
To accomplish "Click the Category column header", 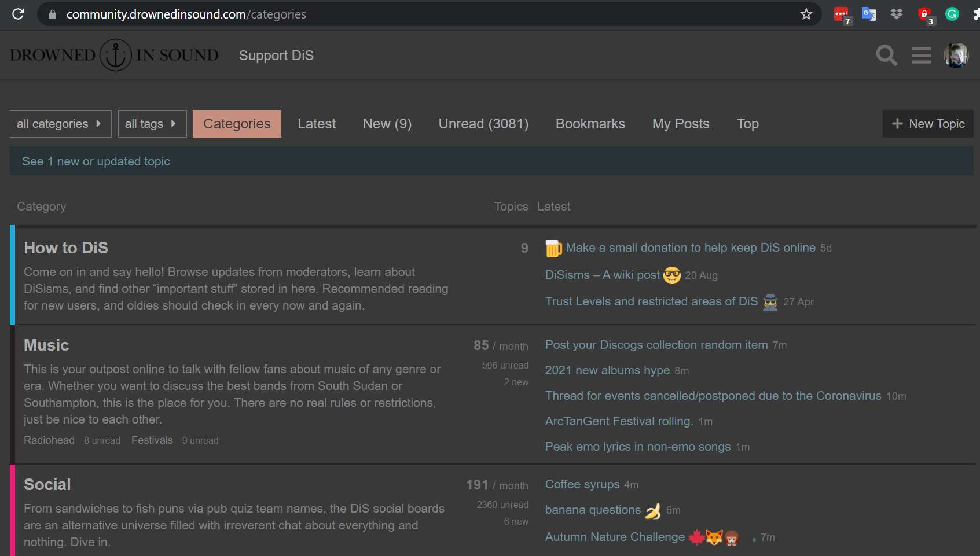I will click(41, 207).
